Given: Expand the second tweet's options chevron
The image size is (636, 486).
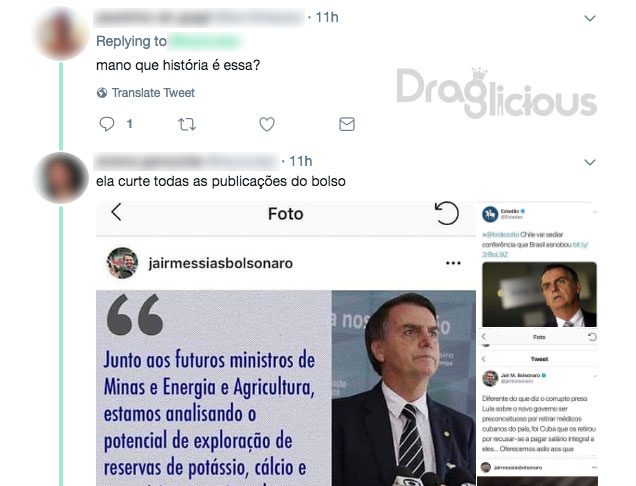Looking at the screenshot, I should [590, 162].
